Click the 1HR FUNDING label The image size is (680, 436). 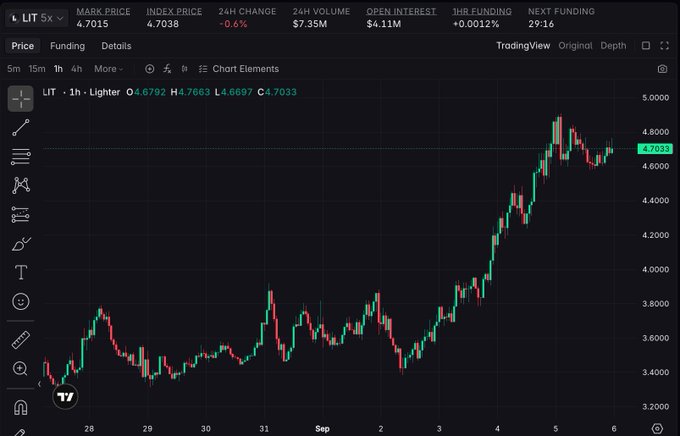[482, 12]
